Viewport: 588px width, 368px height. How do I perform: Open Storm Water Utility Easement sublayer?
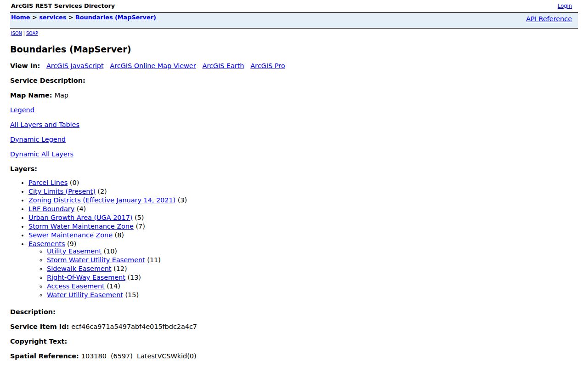96,260
